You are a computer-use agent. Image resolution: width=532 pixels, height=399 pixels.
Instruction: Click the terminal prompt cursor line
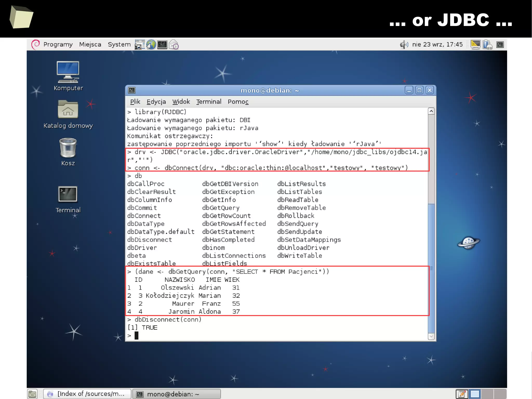[133, 336]
